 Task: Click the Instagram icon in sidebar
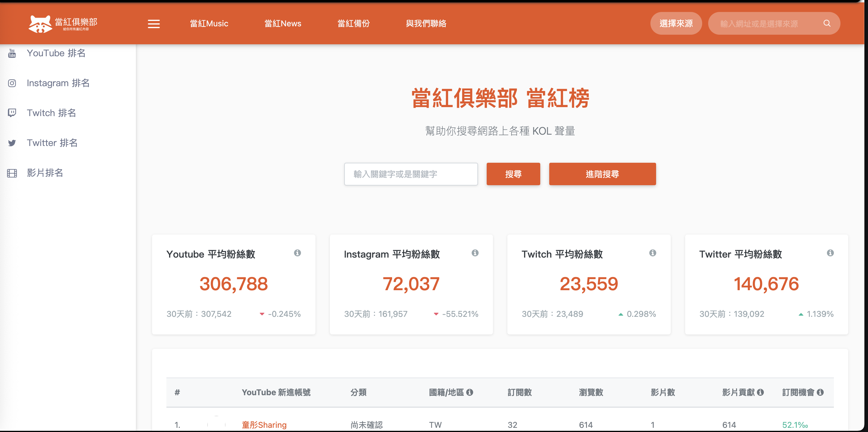(x=12, y=83)
